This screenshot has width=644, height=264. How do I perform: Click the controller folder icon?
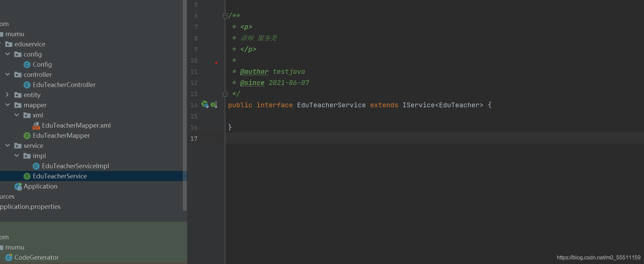18,75
